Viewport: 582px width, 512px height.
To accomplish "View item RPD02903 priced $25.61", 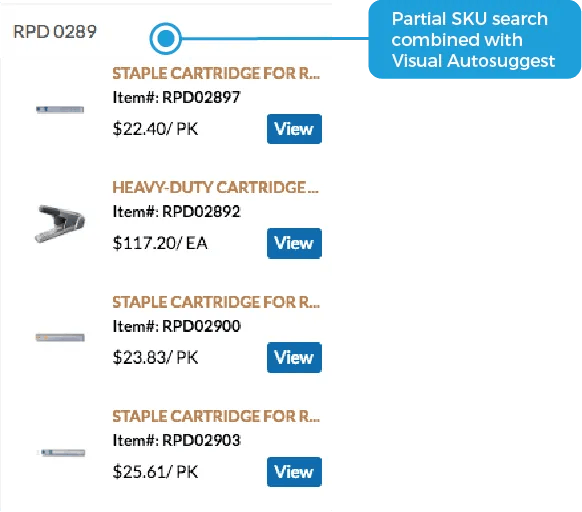I will tap(294, 472).
